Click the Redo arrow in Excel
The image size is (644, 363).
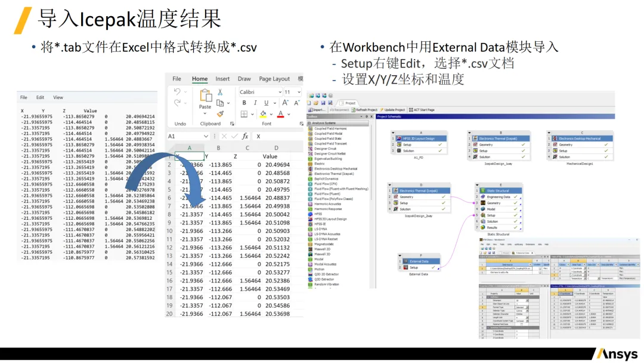(x=177, y=103)
